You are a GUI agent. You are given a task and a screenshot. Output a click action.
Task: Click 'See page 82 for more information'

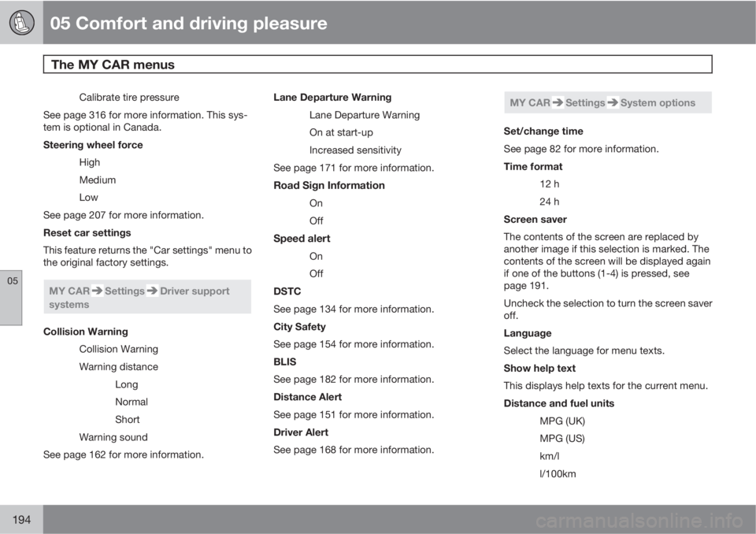click(581, 149)
